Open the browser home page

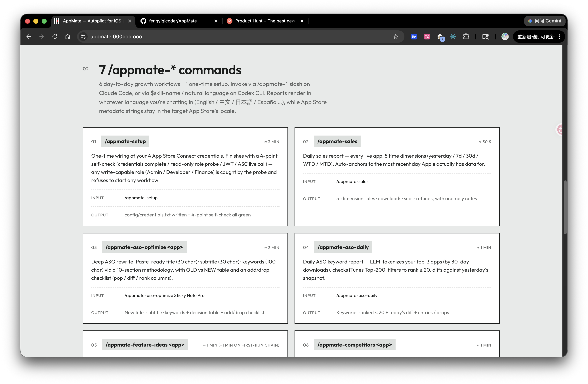pyautogui.click(x=68, y=37)
